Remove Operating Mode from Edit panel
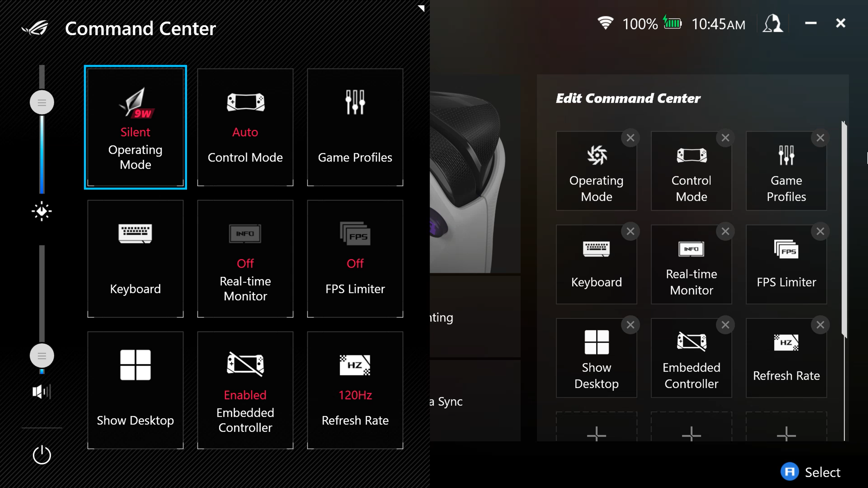The image size is (868, 488). pos(631,137)
